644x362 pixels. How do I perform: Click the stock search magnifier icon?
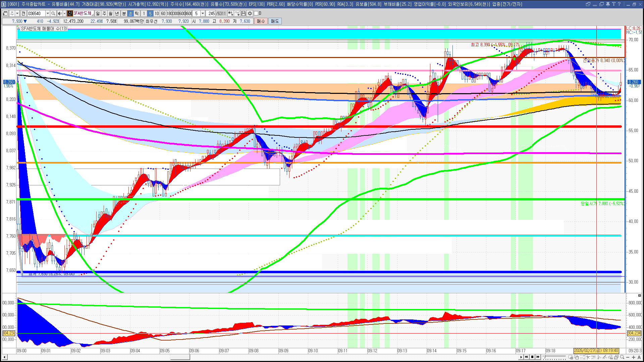click(x=53, y=13)
